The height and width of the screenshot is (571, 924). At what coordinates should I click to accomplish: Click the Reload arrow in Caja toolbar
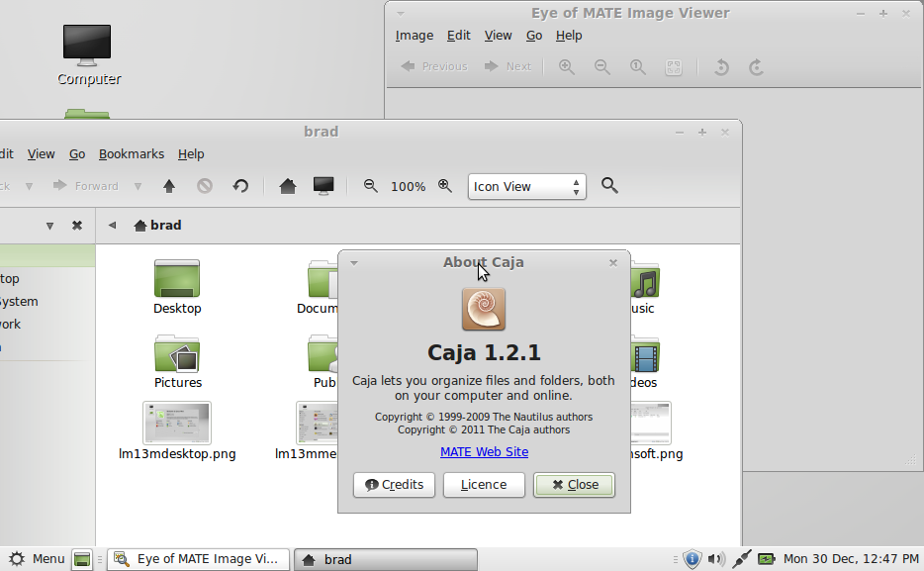pos(240,186)
